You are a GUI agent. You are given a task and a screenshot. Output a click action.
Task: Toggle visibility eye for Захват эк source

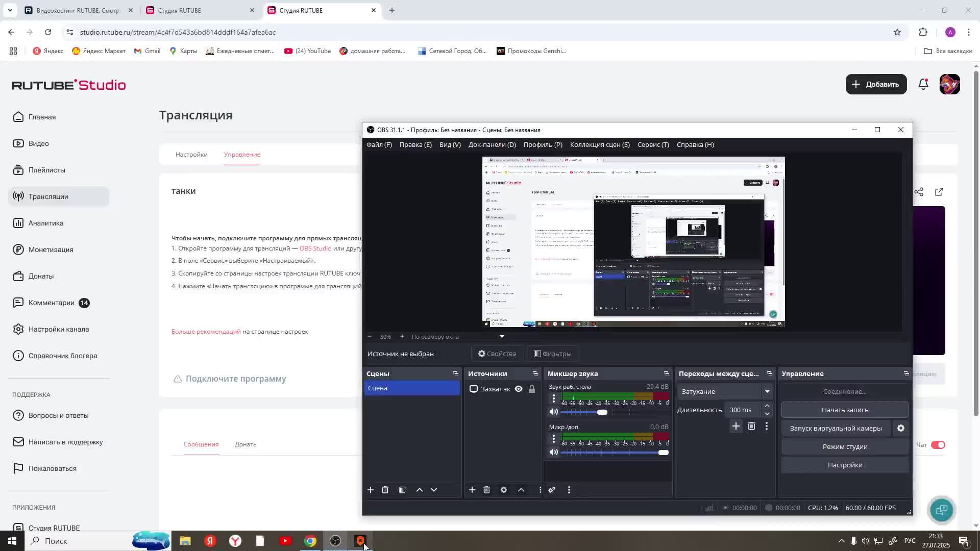coord(519,389)
